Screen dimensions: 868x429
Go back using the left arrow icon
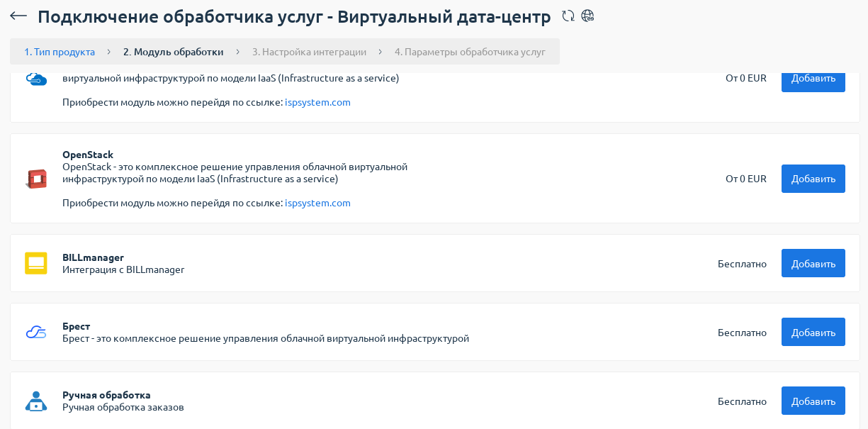coord(18,16)
